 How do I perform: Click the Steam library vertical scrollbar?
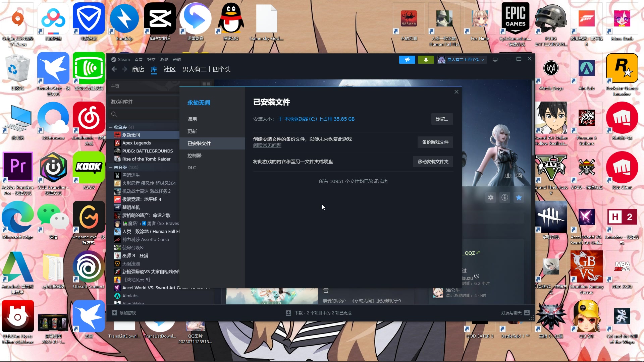533,117
